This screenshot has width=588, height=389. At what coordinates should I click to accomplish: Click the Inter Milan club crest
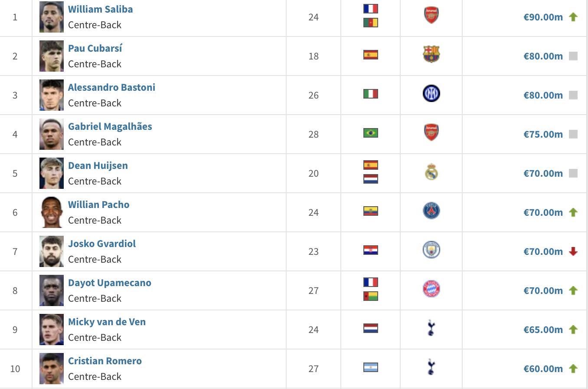tap(431, 93)
